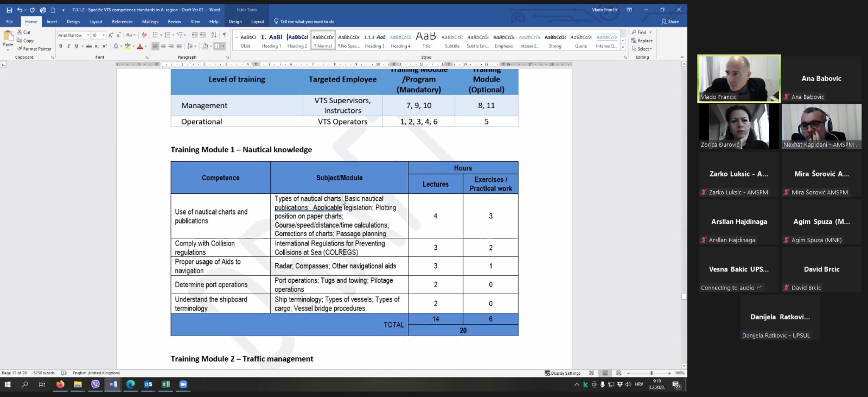868x397 pixels.
Task: Toggle Subscript formatting
Action: [x=97, y=46]
